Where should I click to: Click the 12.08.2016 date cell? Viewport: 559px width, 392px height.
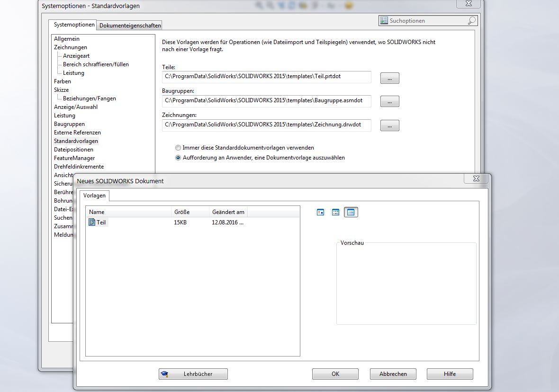click(x=227, y=223)
